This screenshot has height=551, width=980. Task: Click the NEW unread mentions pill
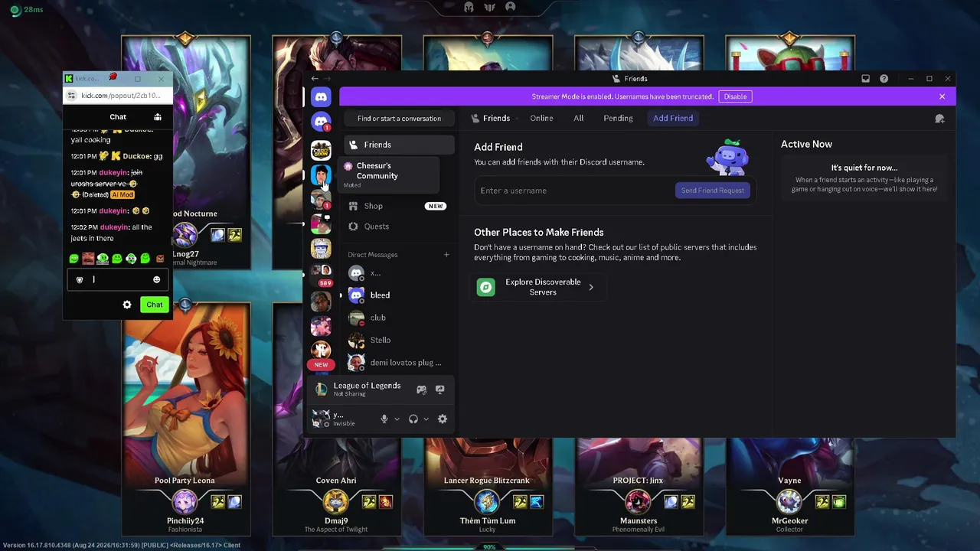tap(321, 365)
